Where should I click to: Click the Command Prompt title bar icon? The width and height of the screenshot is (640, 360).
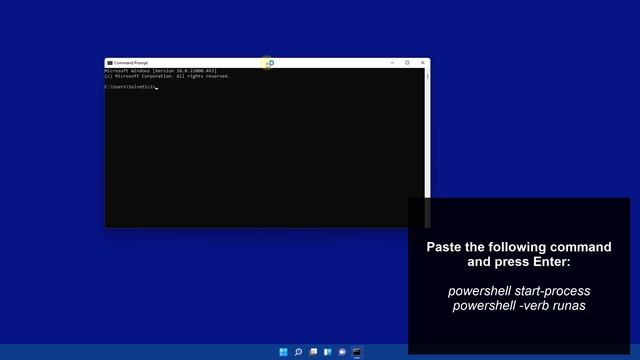click(110, 63)
